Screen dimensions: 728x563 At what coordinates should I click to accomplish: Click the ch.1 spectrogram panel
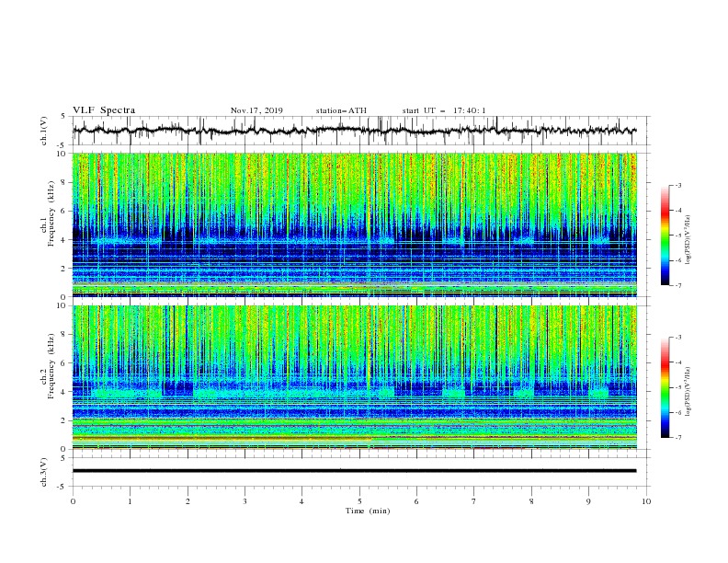coord(354,224)
